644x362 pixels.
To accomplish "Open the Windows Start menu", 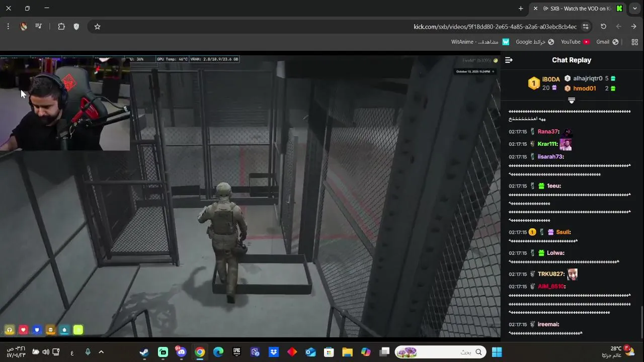I will [x=497, y=352].
